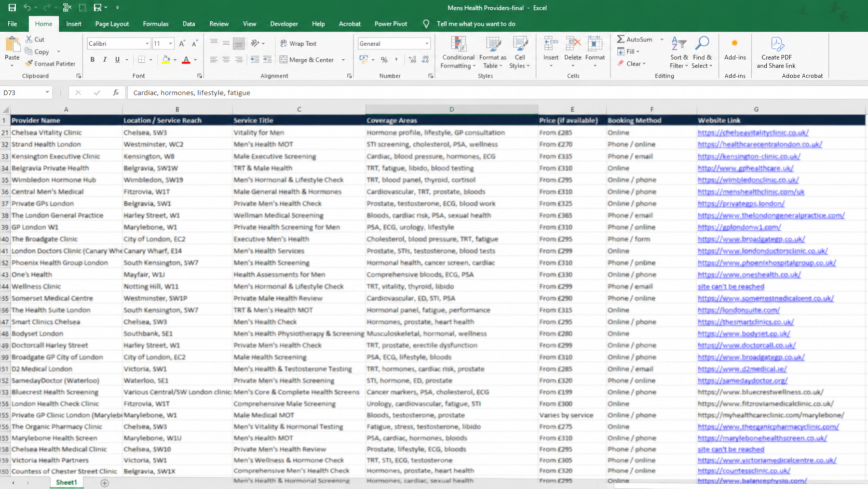Open Add-ins

tap(735, 49)
